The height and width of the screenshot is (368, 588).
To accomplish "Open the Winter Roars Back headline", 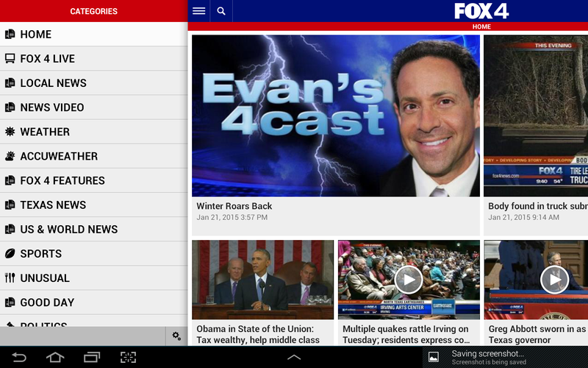I will click(x=234, y=206).
